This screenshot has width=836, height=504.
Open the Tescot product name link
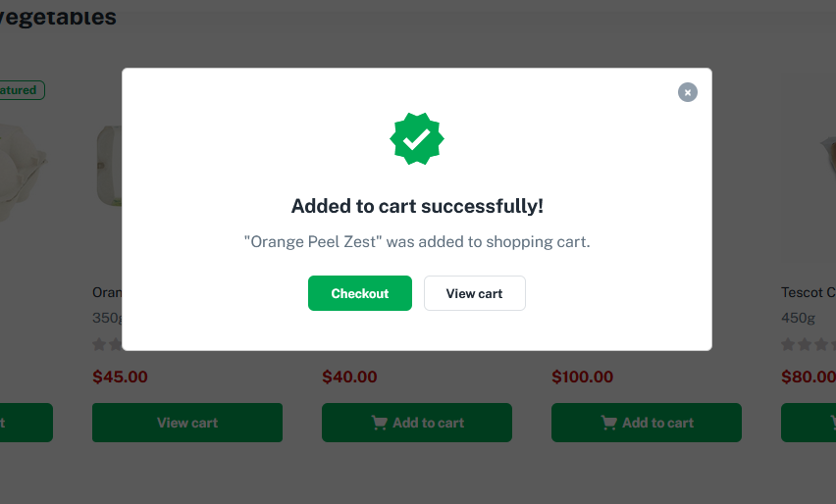click(x=808, y=292)
